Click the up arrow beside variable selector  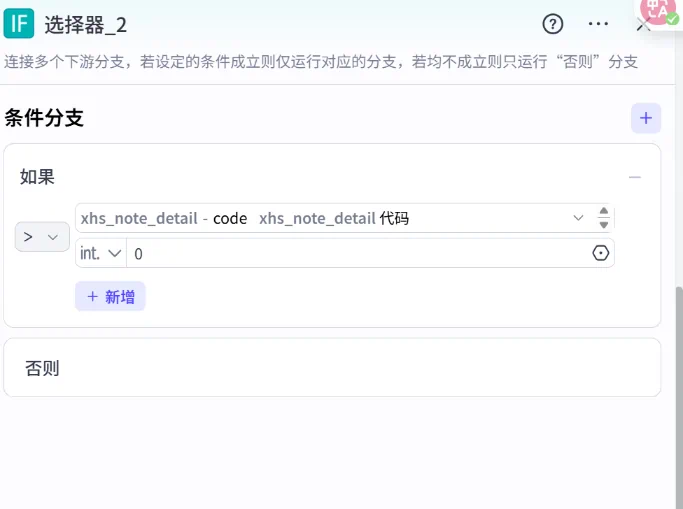click(603, 211)
